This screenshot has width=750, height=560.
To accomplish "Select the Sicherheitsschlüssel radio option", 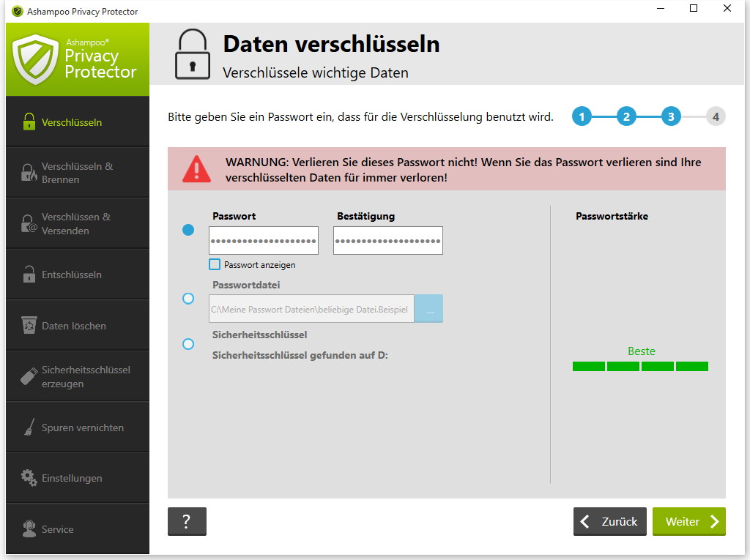I will click(x=188, y=344).
